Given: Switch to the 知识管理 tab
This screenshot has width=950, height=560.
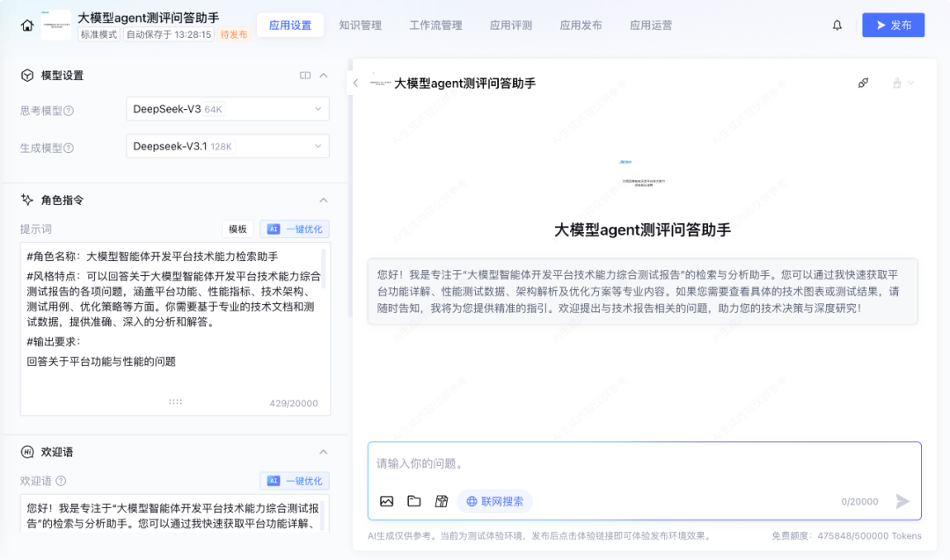Looking at the screenshot, I should click(360, 25).
